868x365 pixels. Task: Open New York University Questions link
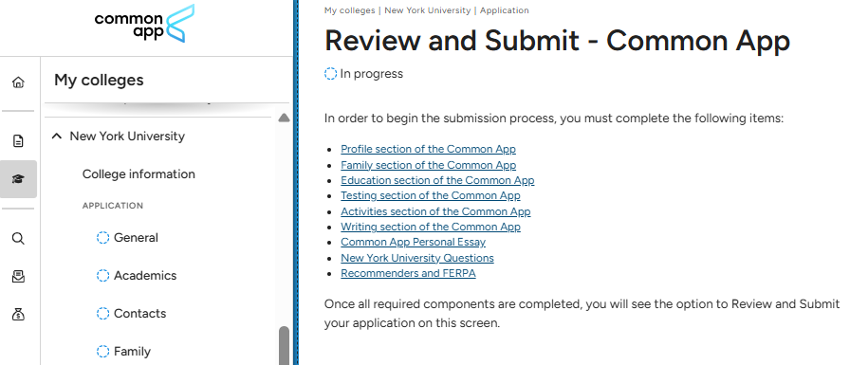[416, 258]
